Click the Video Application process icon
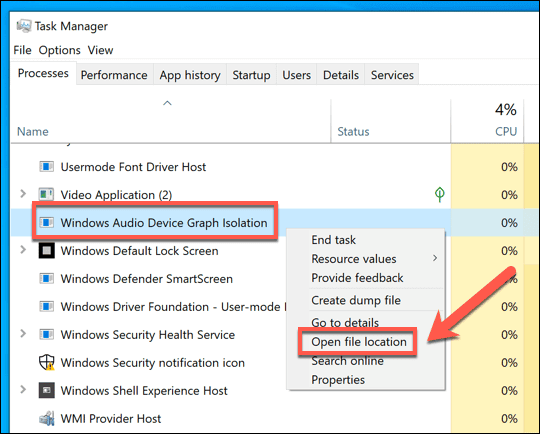540x434 pixels. [46, 195]
